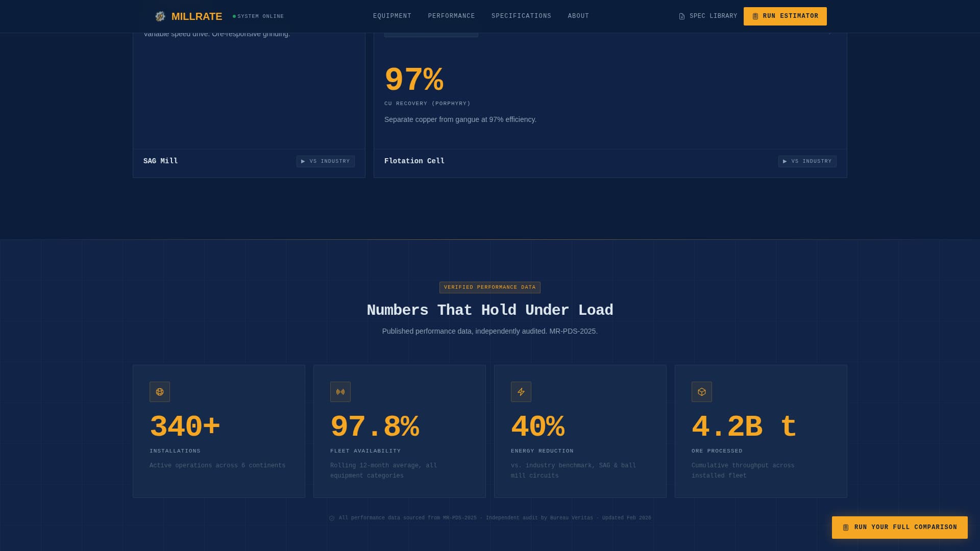This screenshot has width=980, height=551.
Task: Click the clipboard icon in Run Estimator
Action: (x=755, y=16)
